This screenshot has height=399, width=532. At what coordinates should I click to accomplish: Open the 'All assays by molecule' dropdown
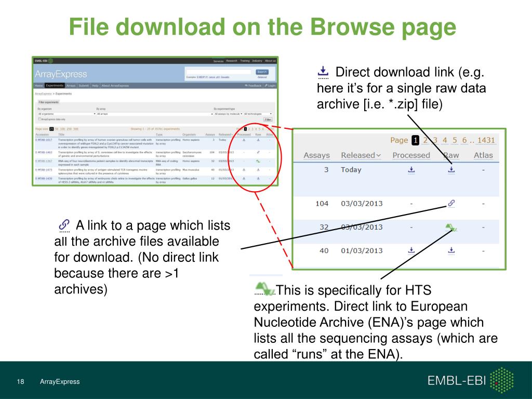pyautogui.click(x=229, y=114)
